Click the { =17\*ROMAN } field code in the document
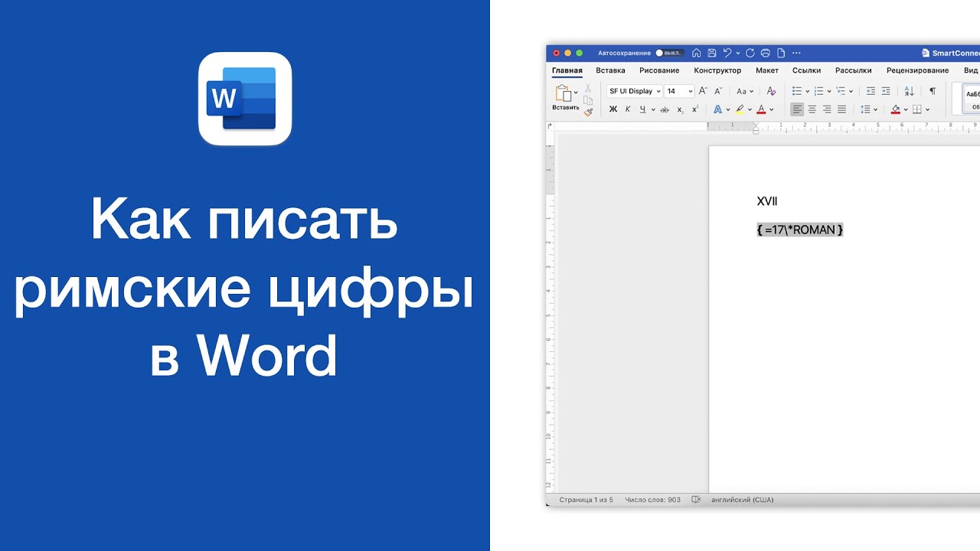Screen dimensions: 980x551 click(x=800, y=230)
